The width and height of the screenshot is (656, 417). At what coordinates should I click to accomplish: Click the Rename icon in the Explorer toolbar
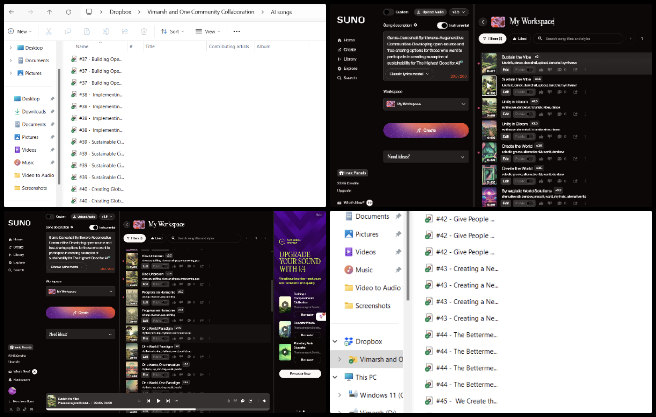click(x=106, y=31)
